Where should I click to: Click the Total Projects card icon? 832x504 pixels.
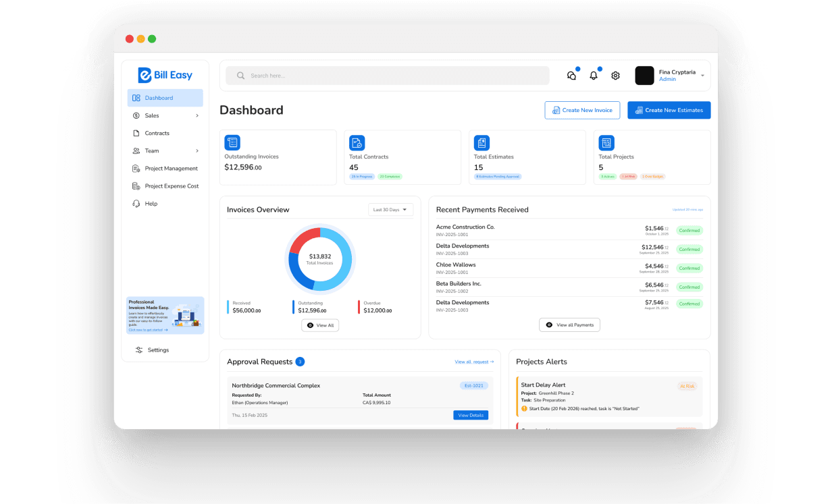tap(606, 142)
